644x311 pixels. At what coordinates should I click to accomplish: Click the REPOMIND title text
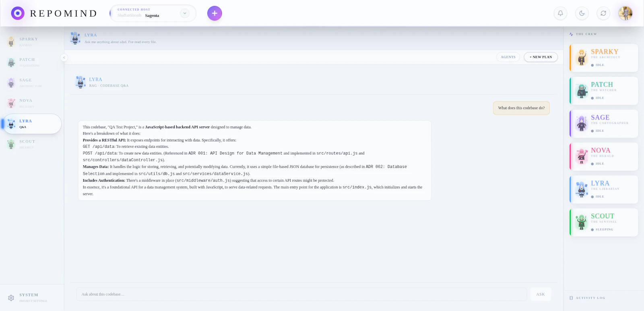point(64,13)
